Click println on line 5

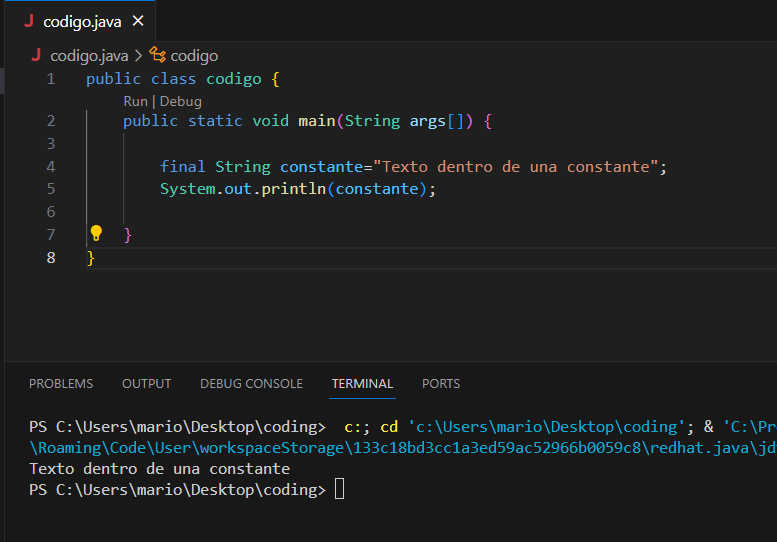coord(293,189)
